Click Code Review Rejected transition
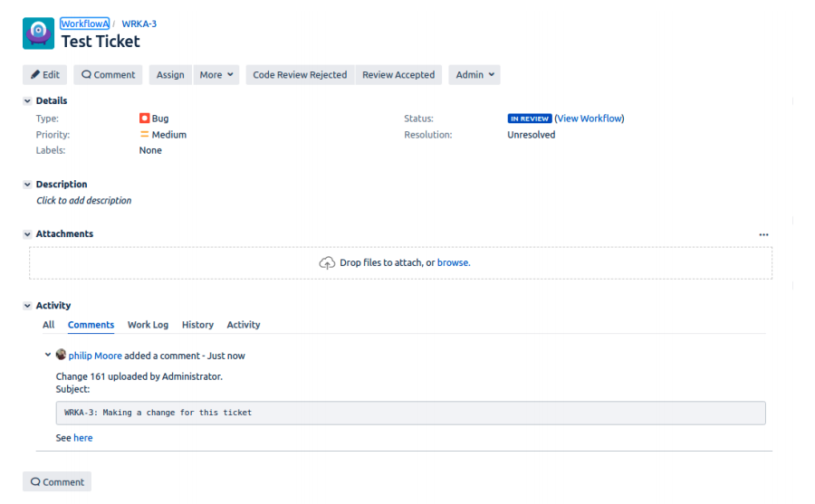This screenshot has height=504, width=815. [x=300, y=75]
